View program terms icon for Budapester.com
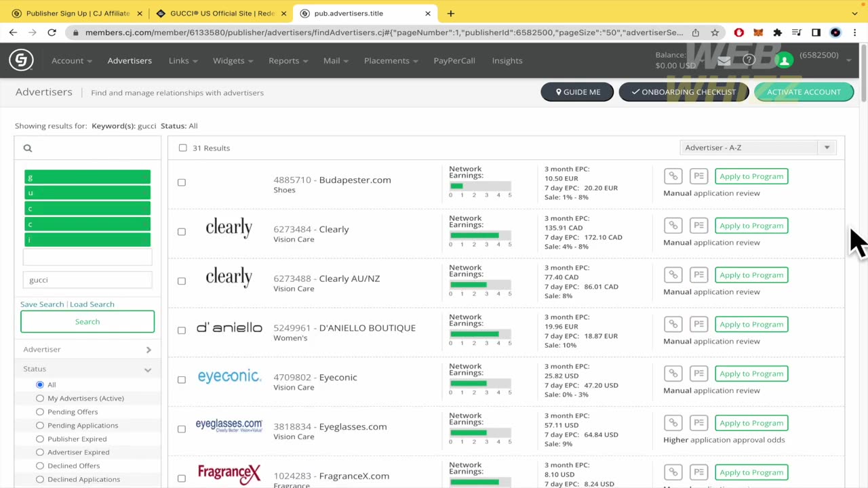This screenshot has width=868, height=488. (x=698, y=176)
